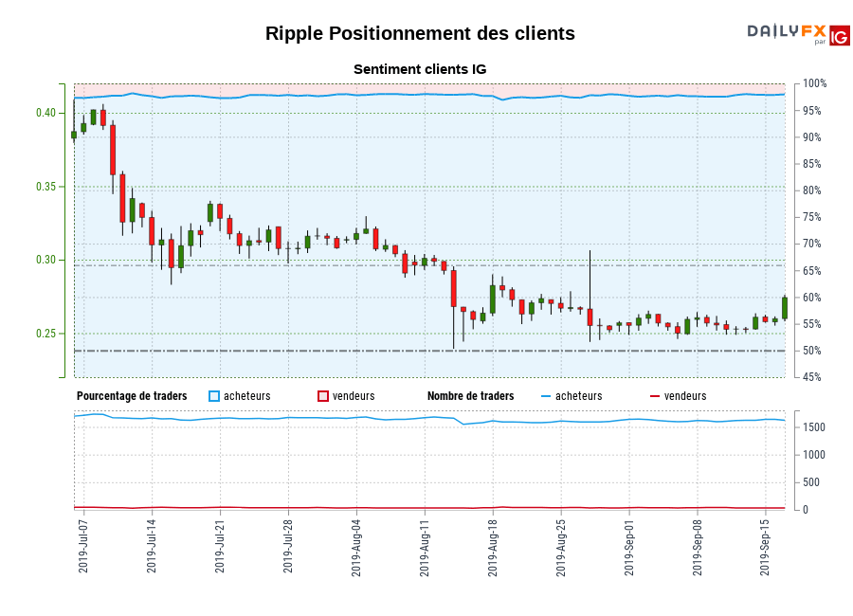This screenshot has width=853, height=616.
Task: Click the 0.30 price axis label
Action: click(x=46, y=260)
